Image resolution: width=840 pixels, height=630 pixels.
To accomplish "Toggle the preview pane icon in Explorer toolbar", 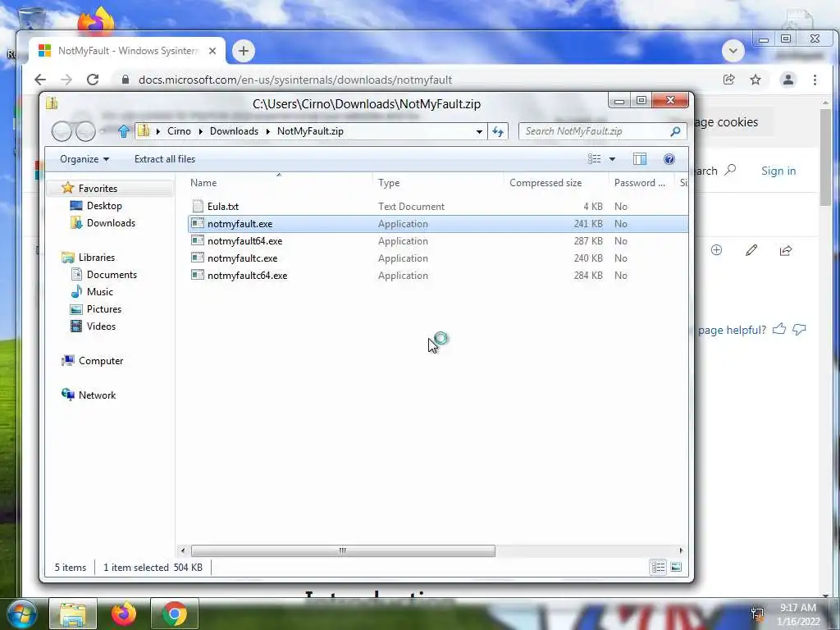I will 640,159.
